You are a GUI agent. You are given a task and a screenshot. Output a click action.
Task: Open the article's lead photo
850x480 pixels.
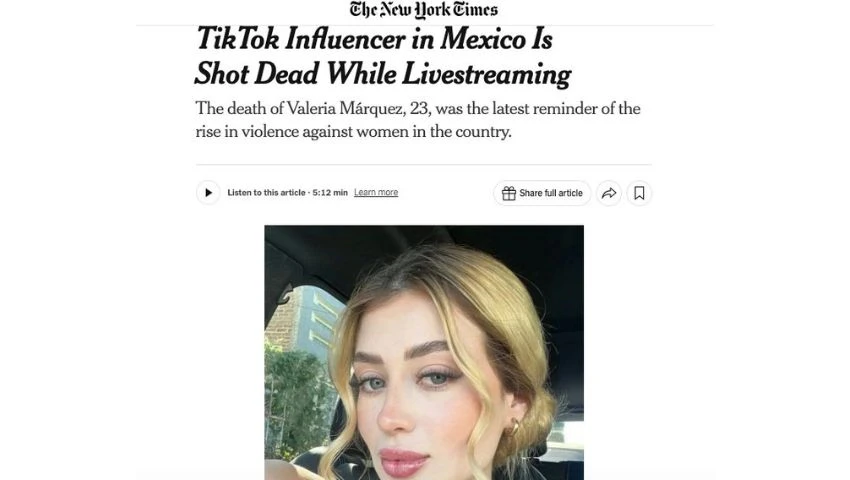click(424, 353)
